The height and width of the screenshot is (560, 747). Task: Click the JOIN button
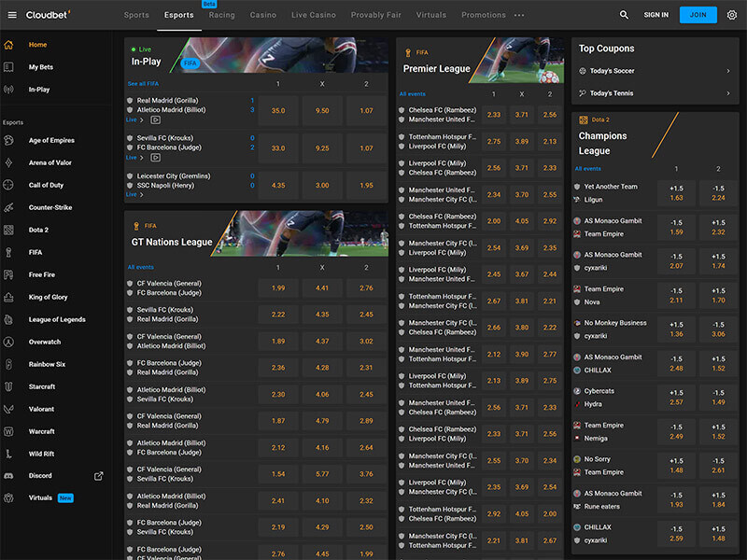[x=698, y=15]
